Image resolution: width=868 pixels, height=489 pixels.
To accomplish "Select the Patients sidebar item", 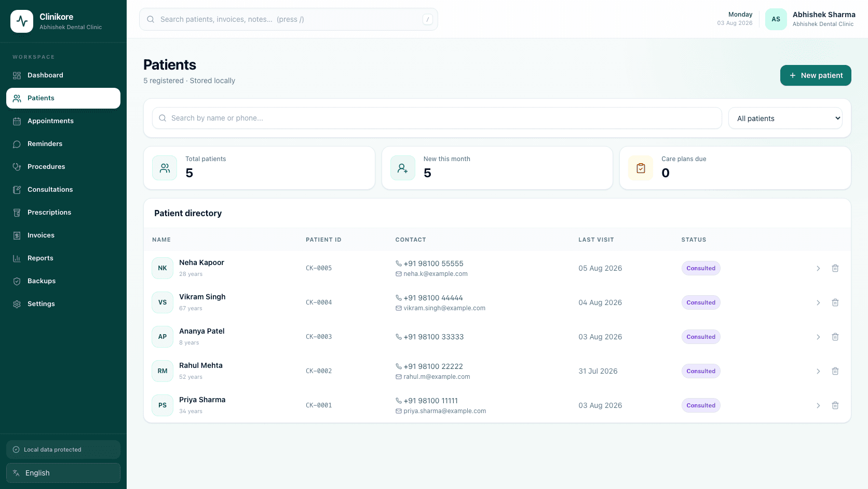I will pyautogui.click(x=63, y=98).
